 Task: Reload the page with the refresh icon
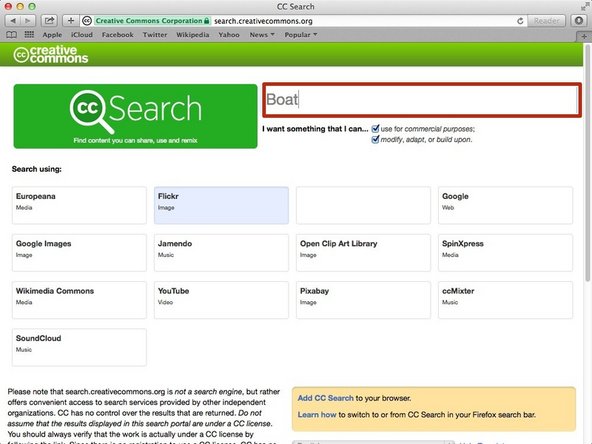tap(520, 21)
